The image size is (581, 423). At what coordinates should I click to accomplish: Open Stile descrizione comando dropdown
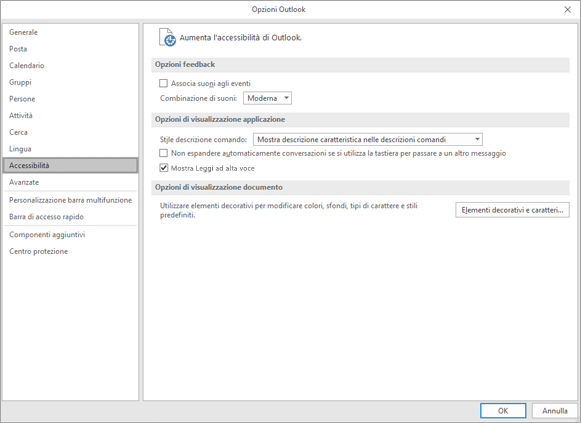coord(368,140)
